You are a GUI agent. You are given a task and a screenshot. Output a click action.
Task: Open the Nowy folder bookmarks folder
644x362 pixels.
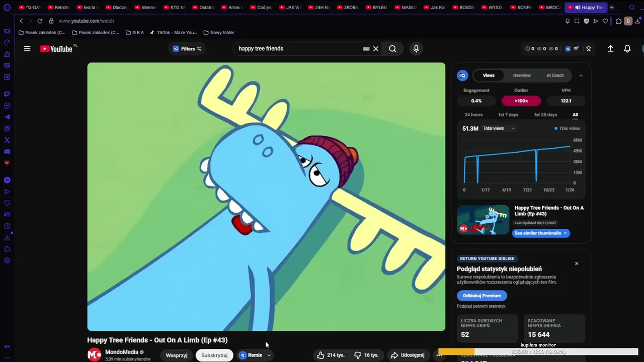click(219, 33)
